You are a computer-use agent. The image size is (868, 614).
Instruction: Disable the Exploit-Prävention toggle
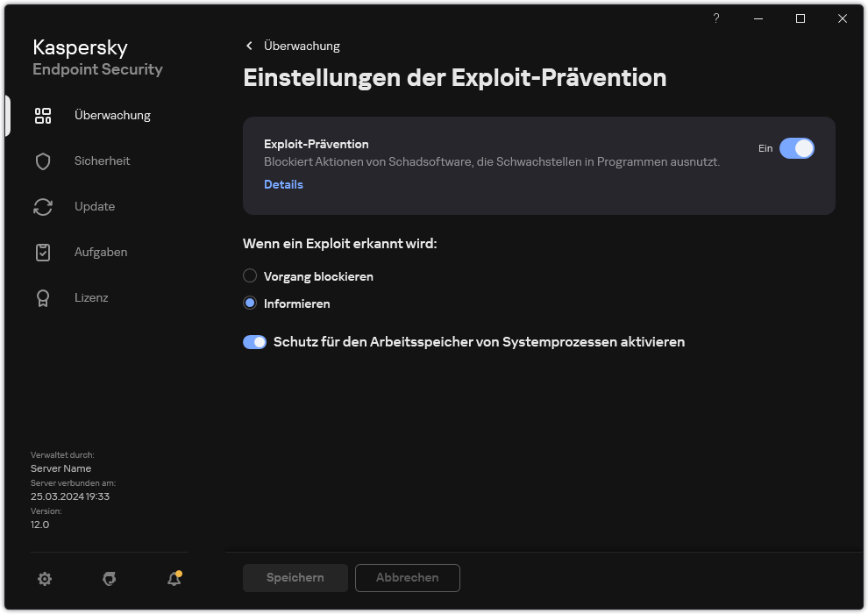pyautogui.click(x=798, y=148)
